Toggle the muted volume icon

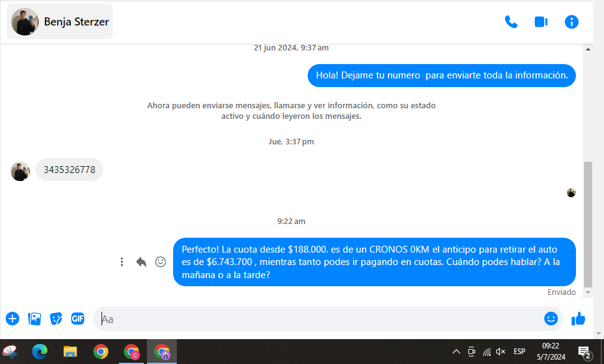[x=500, y=352]
